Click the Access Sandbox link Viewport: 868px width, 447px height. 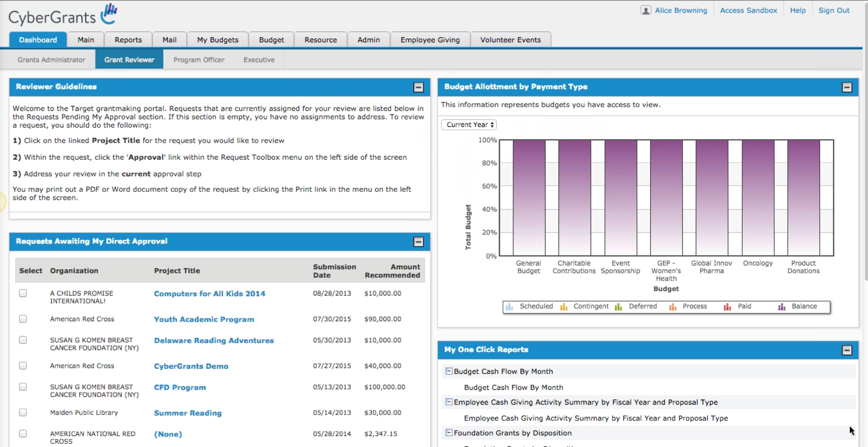[x=748, y=11]
